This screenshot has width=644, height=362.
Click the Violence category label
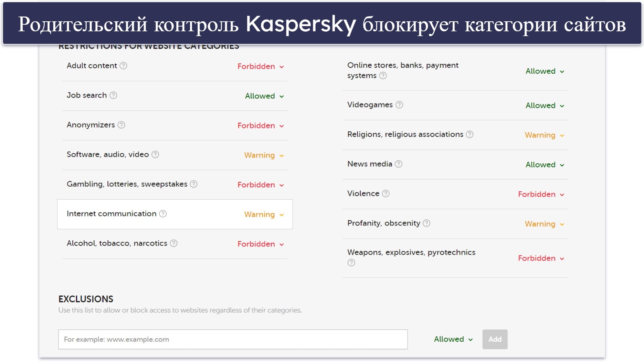click(x=363, y=194)
